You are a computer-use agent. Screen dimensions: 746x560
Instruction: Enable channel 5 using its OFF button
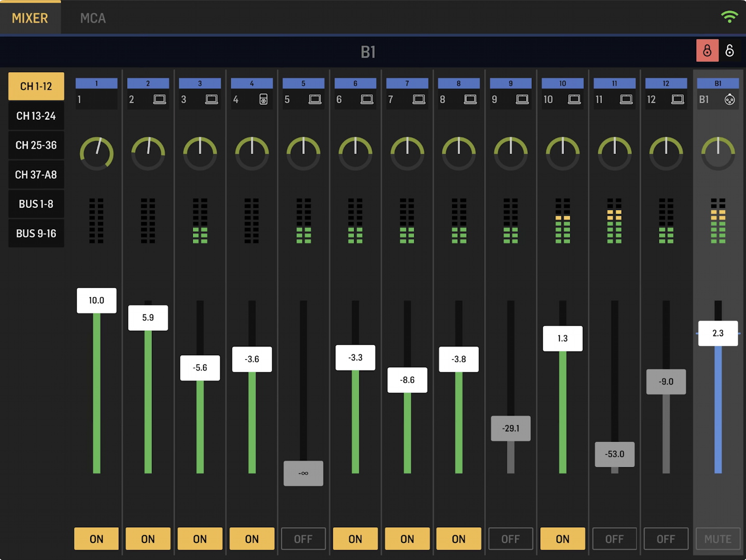tap(303, 539)
